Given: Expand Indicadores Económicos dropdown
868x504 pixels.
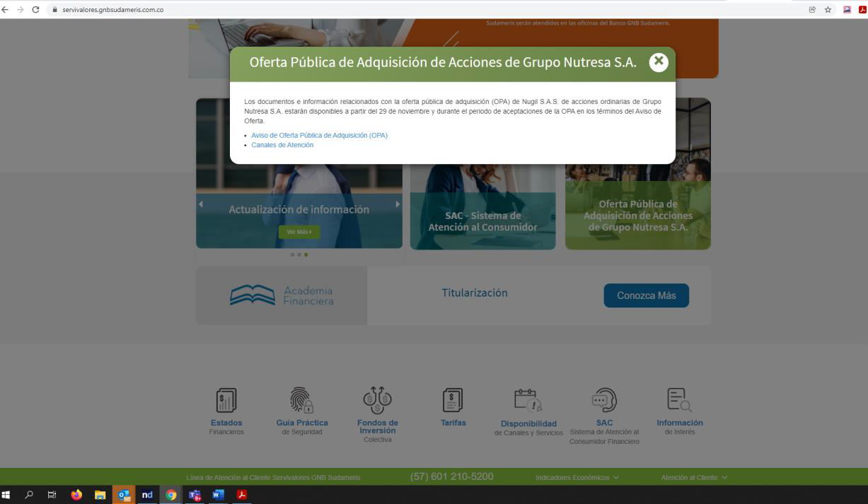Looking at the screenshot, I should [x=577, y=478].
